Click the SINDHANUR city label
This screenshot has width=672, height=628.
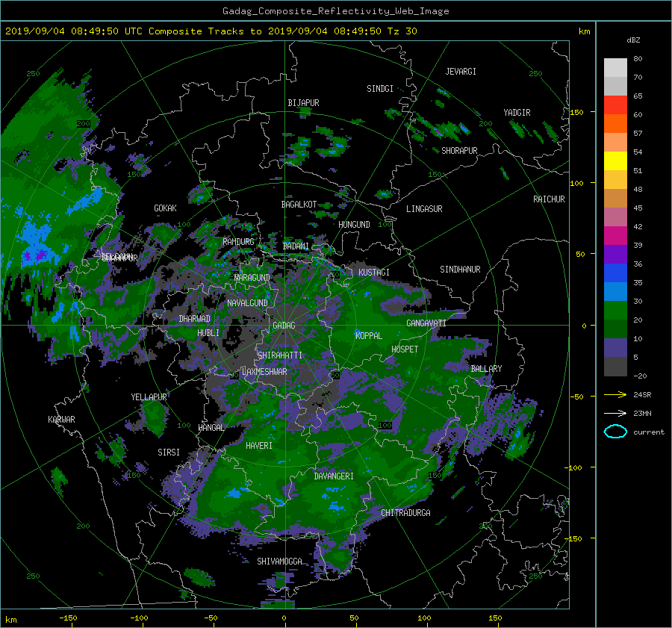[x=460, y=270]
